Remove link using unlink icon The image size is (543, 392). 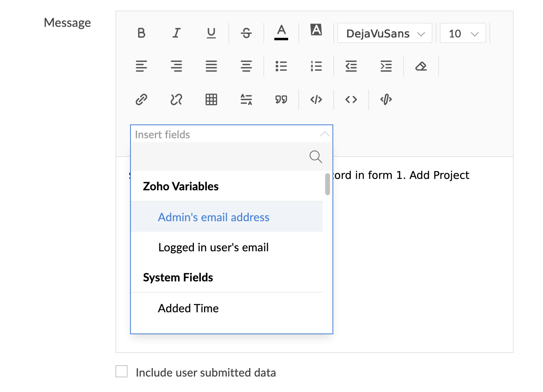[176, 100]
